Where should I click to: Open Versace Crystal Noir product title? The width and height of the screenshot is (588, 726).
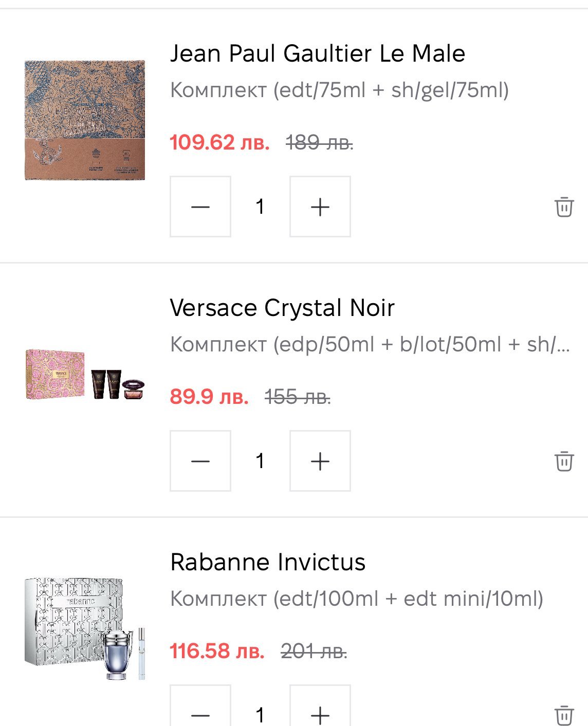click(282, 308)
